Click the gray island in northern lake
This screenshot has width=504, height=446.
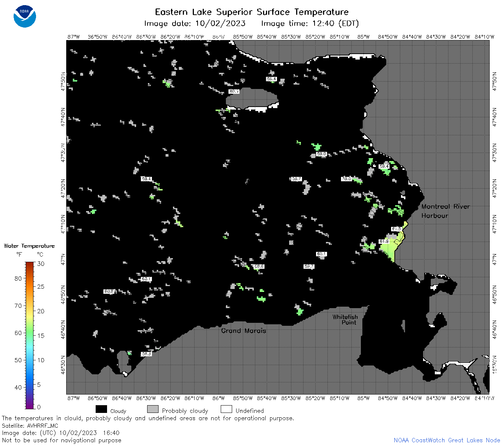click(252, 98)
